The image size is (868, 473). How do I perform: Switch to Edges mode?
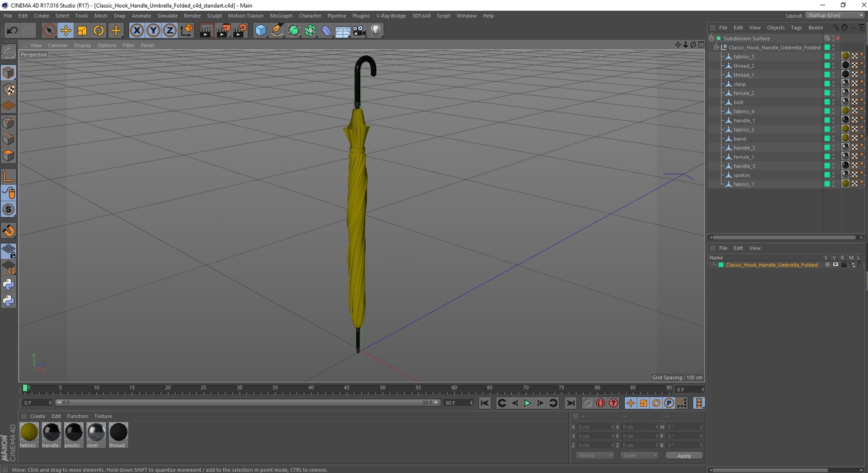tap(8, 139)
